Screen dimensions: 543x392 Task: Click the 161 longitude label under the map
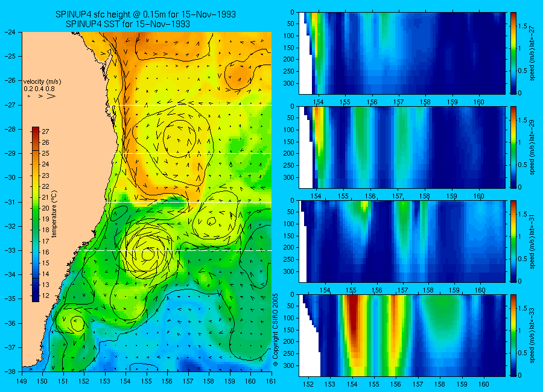(x=271, y=381)
